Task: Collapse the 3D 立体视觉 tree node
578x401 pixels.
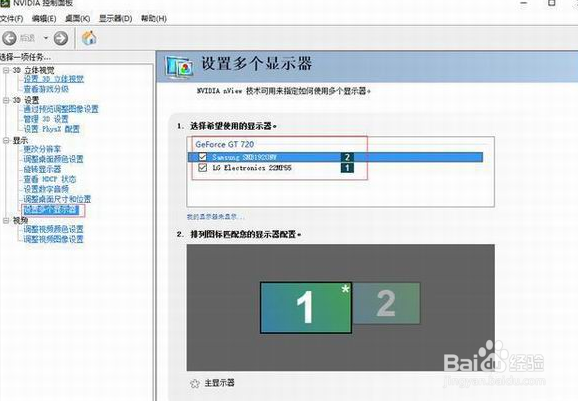Action: pyautogui.click(x=6, y=70)
